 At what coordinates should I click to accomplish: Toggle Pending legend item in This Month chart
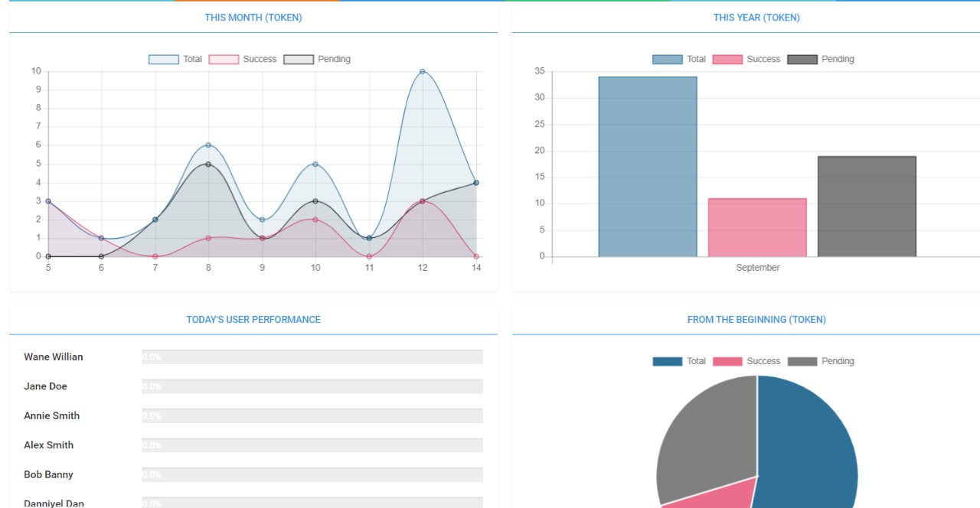point(317,60)
